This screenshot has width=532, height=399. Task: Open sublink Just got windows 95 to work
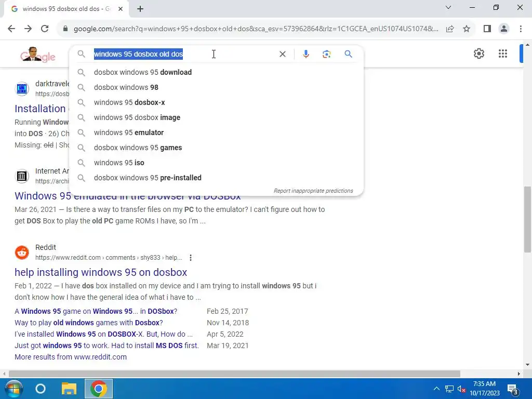point(107,345)
